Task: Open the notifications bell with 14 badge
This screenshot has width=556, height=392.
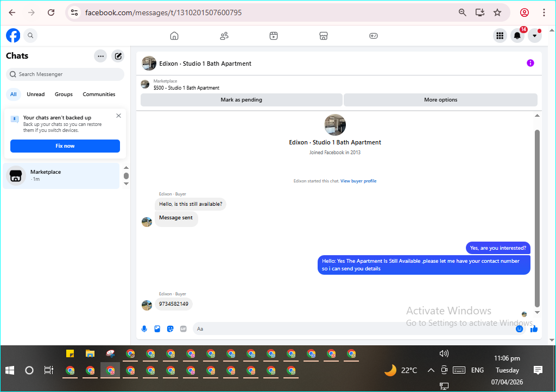Action: point(517,35)
